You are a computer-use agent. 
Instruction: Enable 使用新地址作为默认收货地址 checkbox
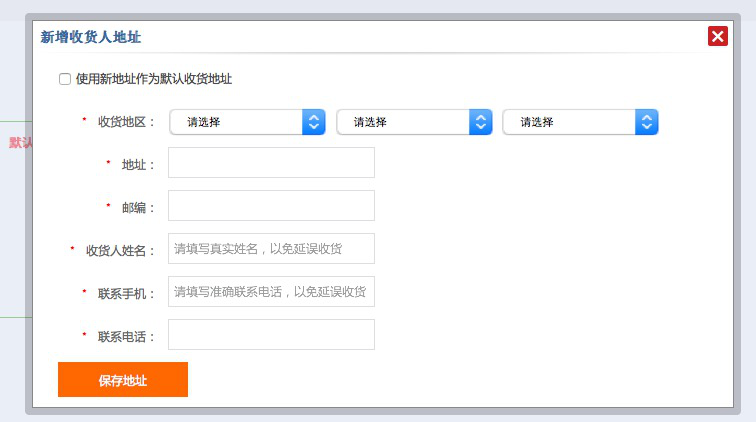[x=65, y=79]
